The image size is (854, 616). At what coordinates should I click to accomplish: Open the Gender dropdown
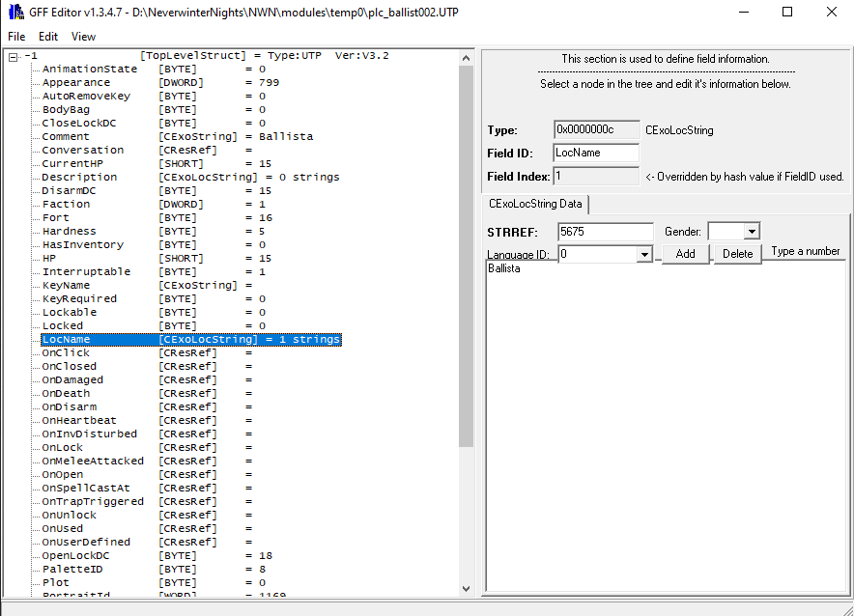752,232
